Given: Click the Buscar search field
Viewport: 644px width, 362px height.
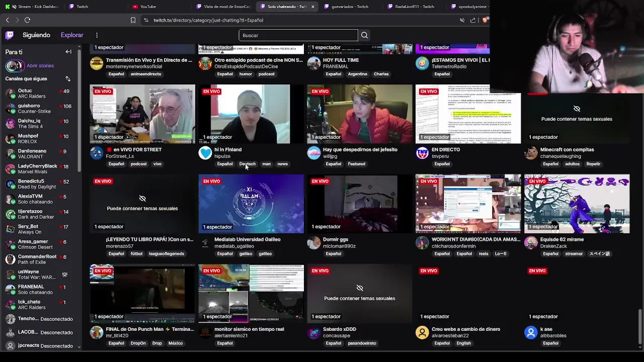Looking at the screenshot, I should [x=298, y=35].
